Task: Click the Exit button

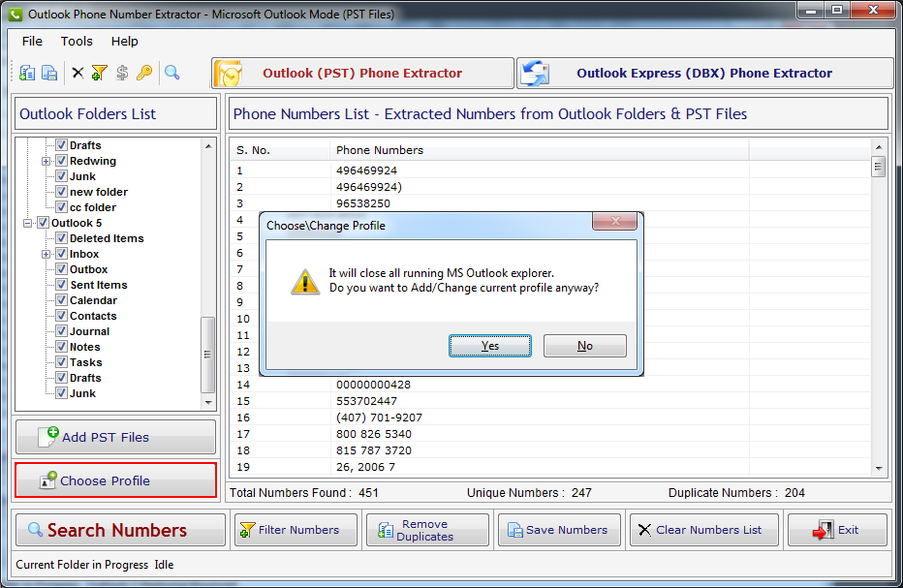Action: (837, 530)
